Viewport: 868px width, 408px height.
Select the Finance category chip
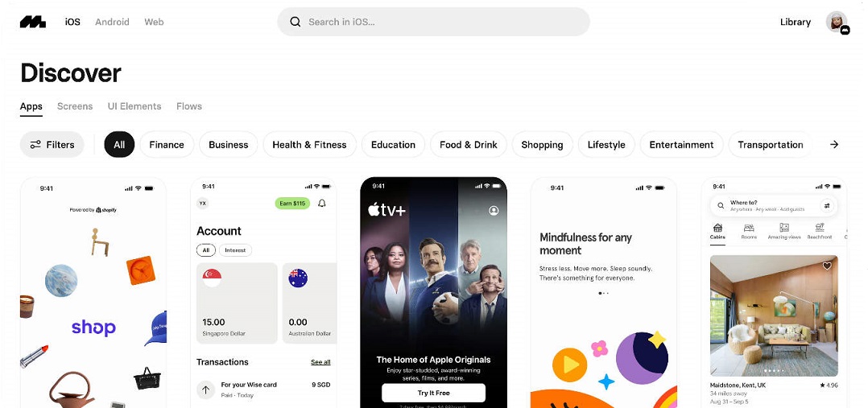tap(167, 145)
